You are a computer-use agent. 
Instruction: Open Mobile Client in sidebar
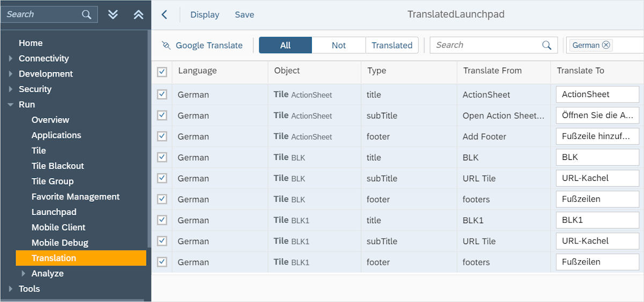58,227
